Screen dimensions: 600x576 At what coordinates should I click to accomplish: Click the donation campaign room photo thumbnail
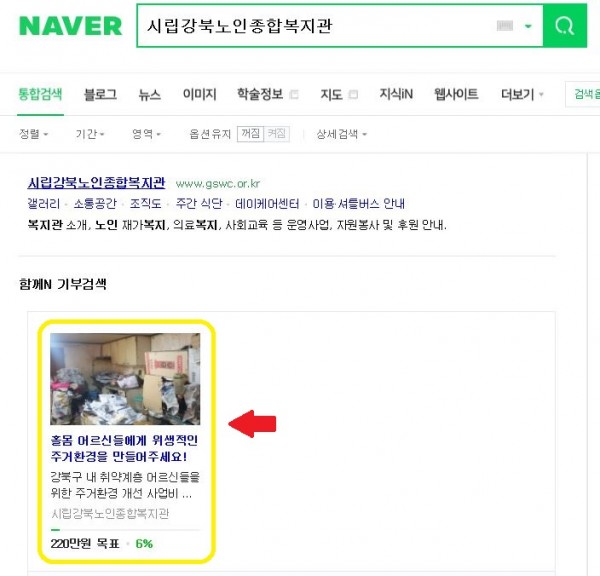click(x=125, y=379)
